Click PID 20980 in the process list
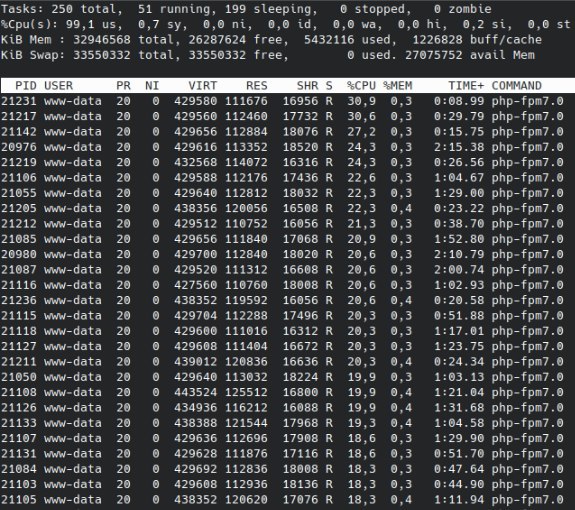The height and width of the screenshot is (510, 575). coord(19,254)
